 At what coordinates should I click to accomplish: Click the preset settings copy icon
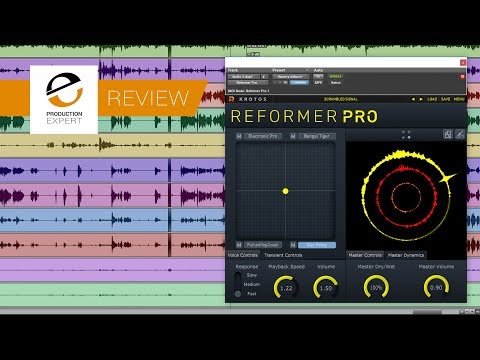[x=286, y=82]
